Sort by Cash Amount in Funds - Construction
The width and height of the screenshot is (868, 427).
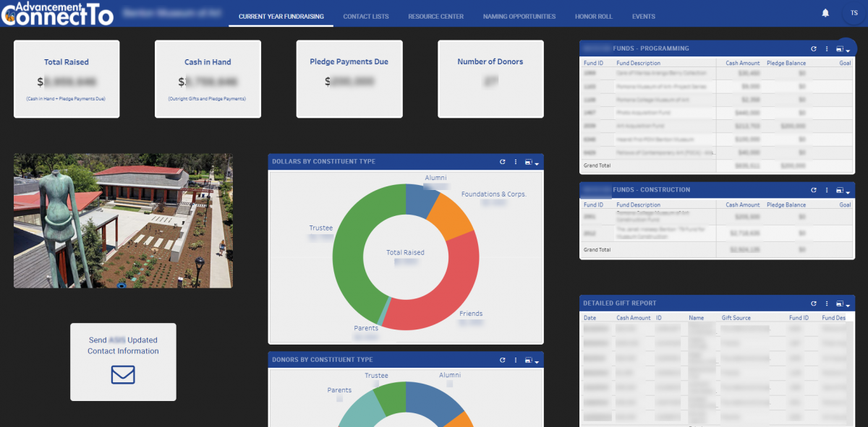pyautogui.click(x=743, y=205)
